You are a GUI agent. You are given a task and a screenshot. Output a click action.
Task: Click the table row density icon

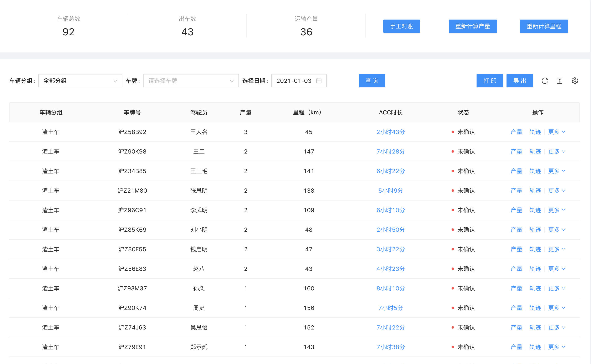pyautogui.click(x=560, y=81)
